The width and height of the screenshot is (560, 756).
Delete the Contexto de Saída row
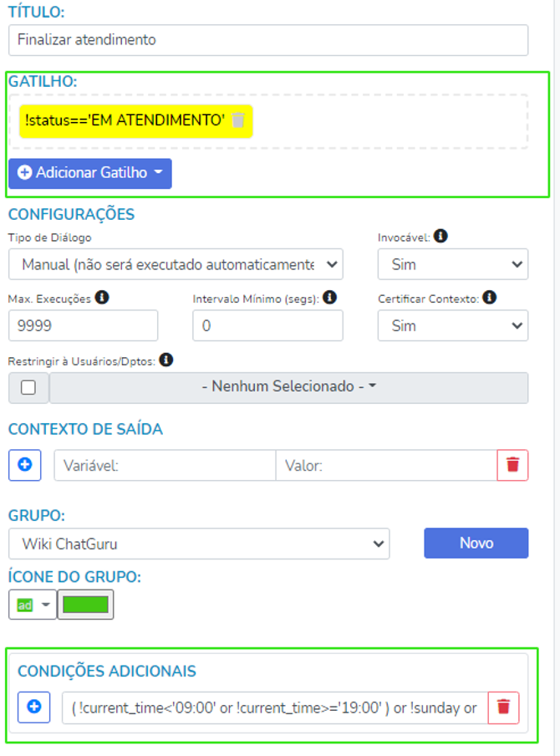pyautogui.click(x=512, y=465)
